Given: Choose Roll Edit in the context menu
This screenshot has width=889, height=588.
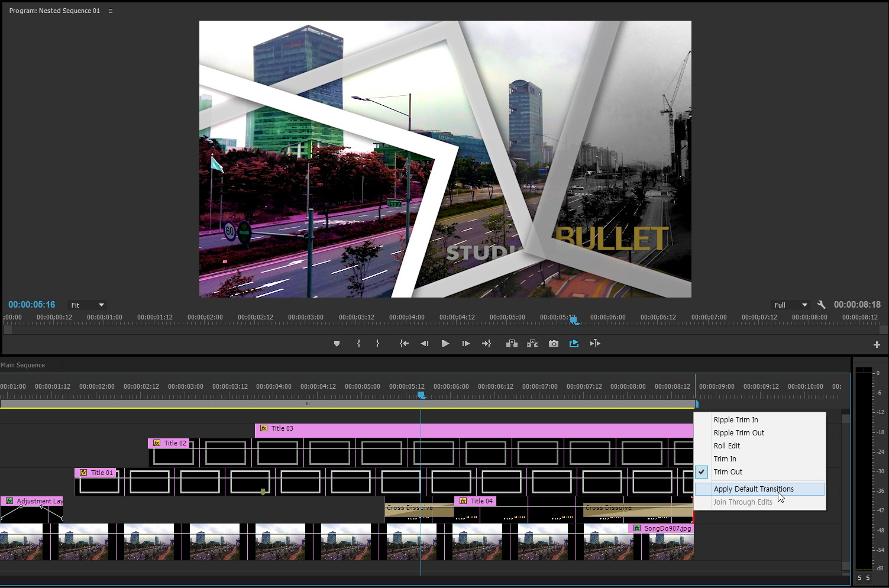Looking at the screenshot, I should pos(759,446).
